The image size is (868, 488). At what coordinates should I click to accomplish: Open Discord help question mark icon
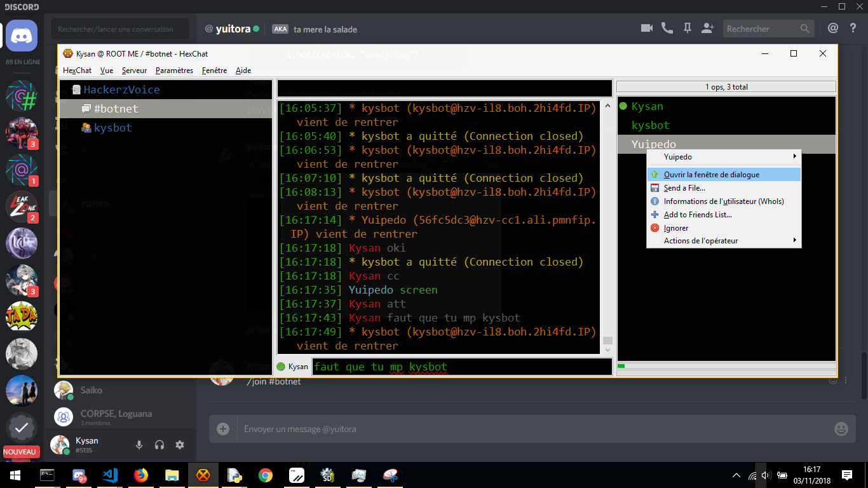853,29
